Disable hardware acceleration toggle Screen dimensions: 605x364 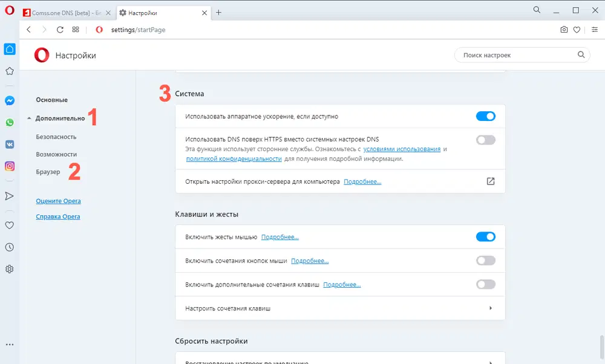click(486, 115)
